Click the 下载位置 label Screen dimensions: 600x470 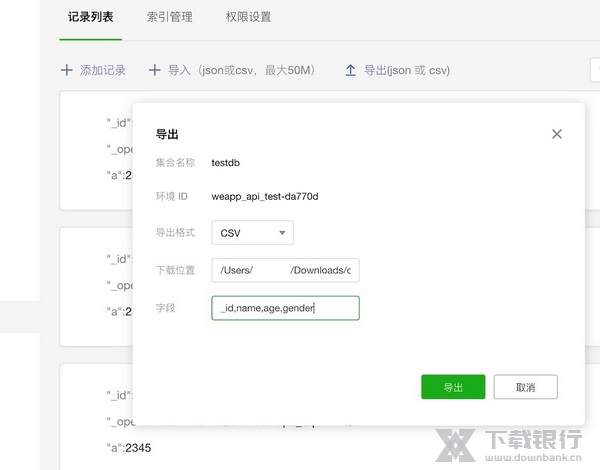175,270
